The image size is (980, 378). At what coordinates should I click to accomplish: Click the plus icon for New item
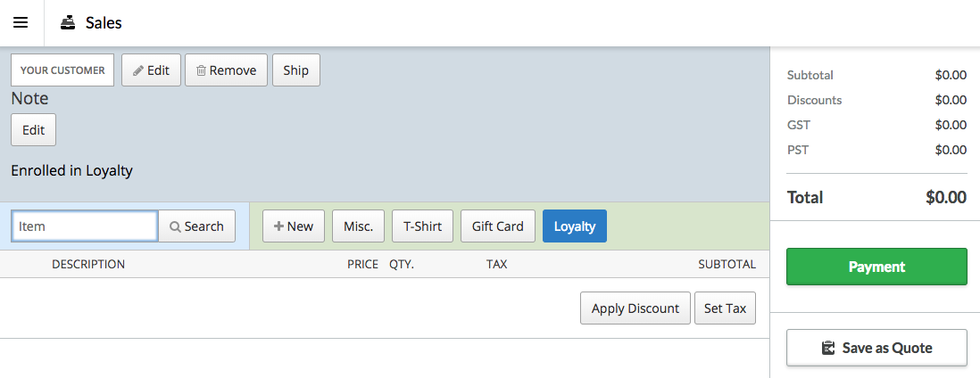[278, 226]
